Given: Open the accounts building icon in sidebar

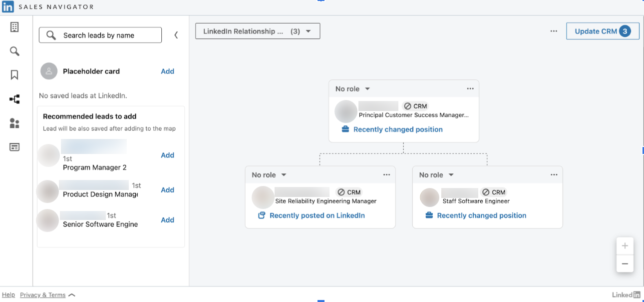Looking at the screenshot, I should pyautogui.click(x=14, y=27).
